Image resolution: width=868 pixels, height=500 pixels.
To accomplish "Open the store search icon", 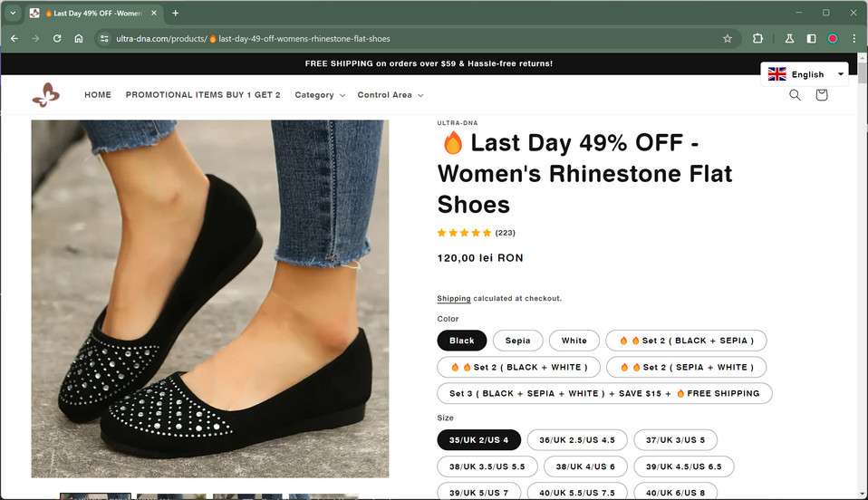I will coord(795,95).
